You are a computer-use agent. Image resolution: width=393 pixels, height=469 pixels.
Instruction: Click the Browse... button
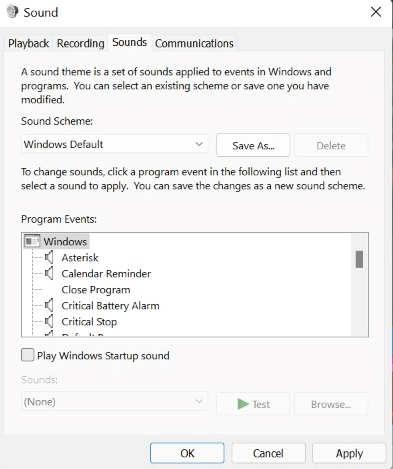(331, 404)
